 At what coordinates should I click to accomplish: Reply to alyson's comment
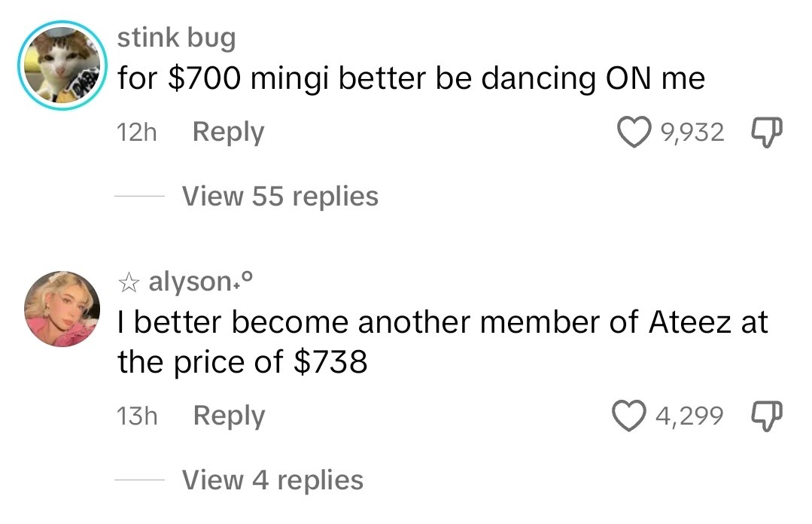(228, 414)
